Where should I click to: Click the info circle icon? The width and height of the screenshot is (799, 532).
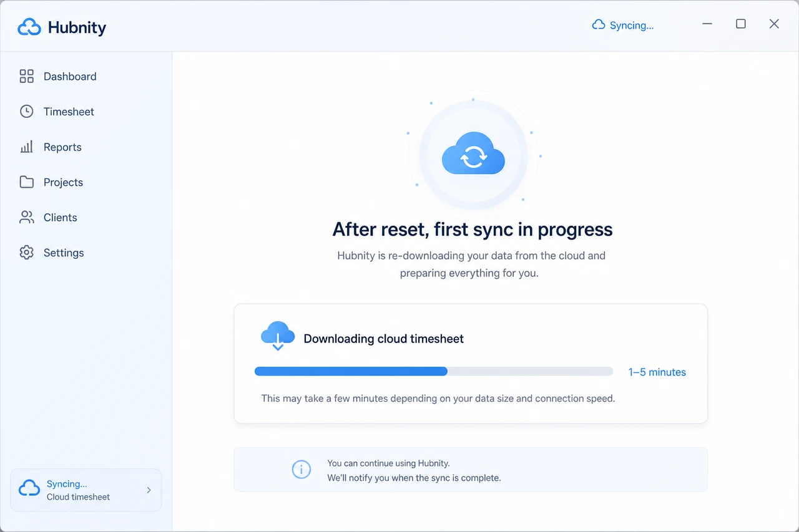301,470
